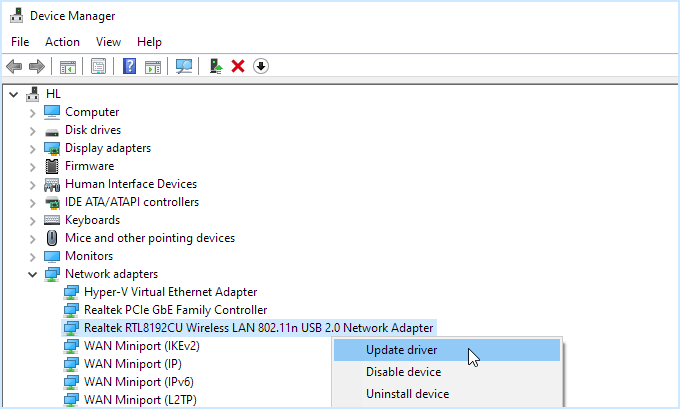
Task: Click the Forward arrow toolbar icon
Action: click(x=37, y=66)
